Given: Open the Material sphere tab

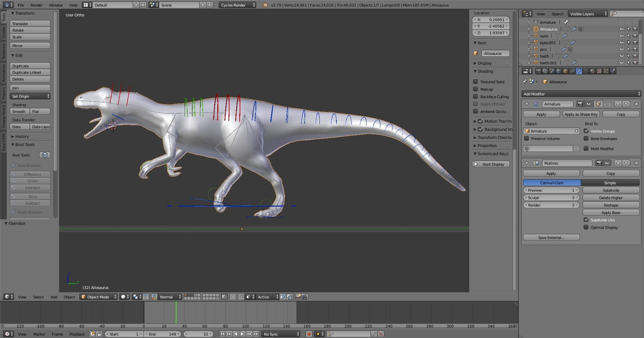Looking at the screenshot, I should 592,71.
